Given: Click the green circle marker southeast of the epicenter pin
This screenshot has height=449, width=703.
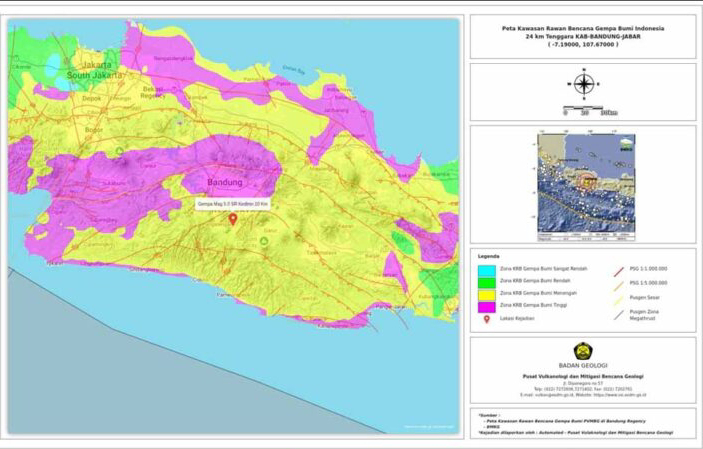Looking at the screenshot, I should 264,241.
